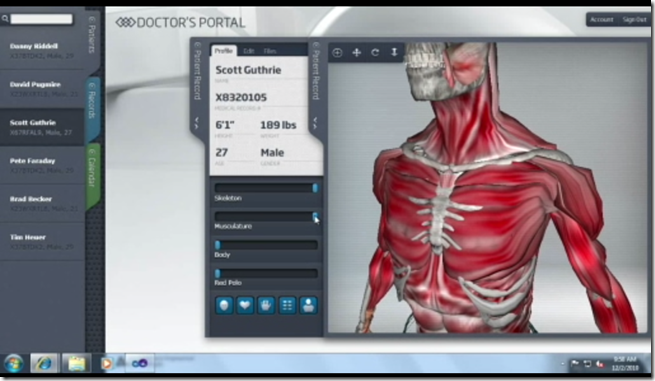The width and height of the screenshot is (655, 381).
Task: Click the medical record number X8320105
Action: (241, 98)
